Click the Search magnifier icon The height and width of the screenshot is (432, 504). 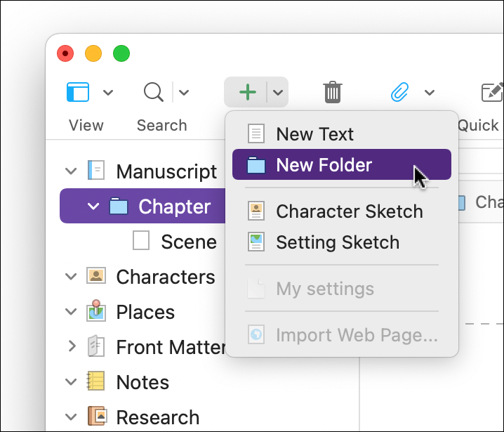(x=153, y=92)
